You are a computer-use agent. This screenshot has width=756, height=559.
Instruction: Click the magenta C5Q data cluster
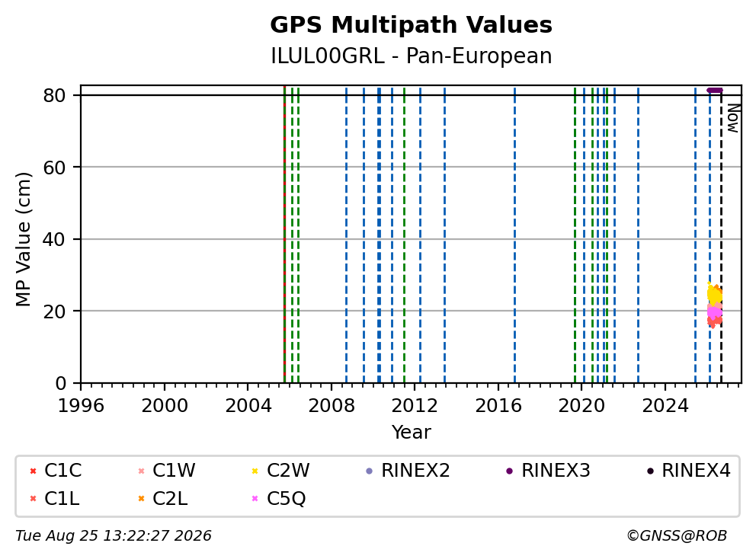point(714,311)
